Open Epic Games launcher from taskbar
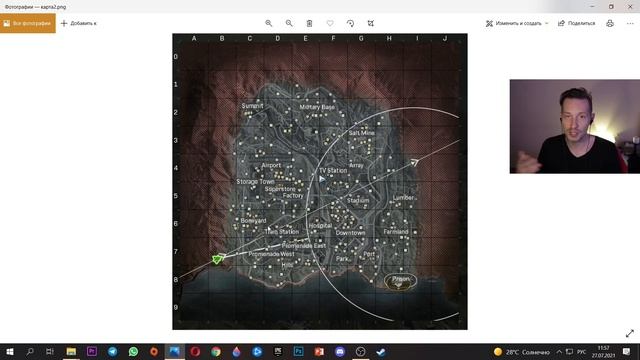Viewport: 640px width, 360px height. [278, 351]
